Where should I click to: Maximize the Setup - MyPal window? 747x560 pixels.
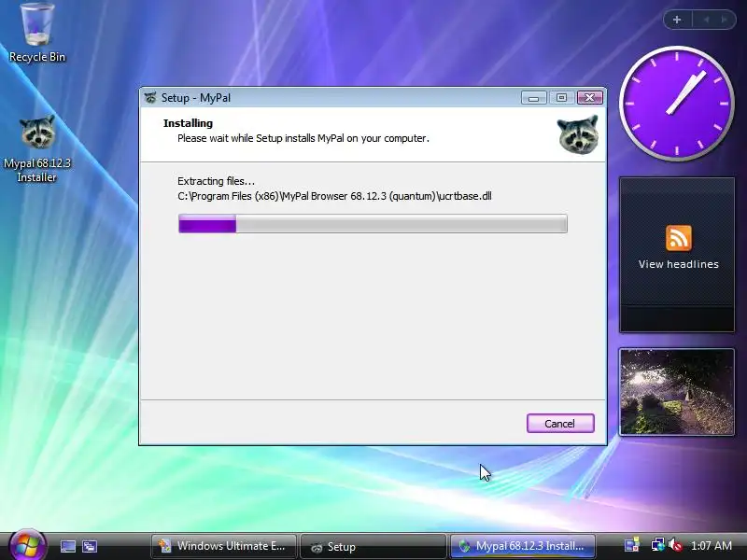[x=561, y=98]
